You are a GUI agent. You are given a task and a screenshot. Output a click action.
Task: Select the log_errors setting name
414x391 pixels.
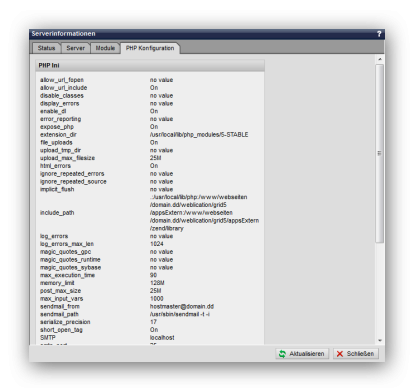[x=54, y=236]
